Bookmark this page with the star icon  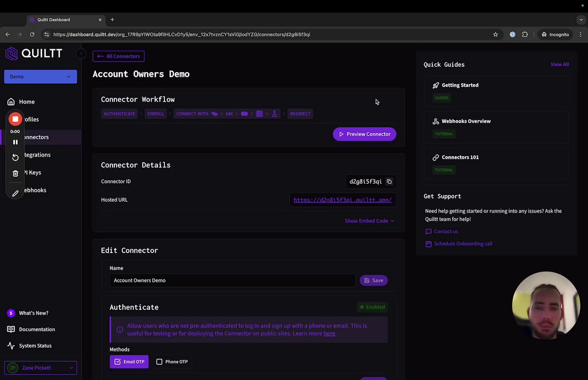[x=495, y=34]
